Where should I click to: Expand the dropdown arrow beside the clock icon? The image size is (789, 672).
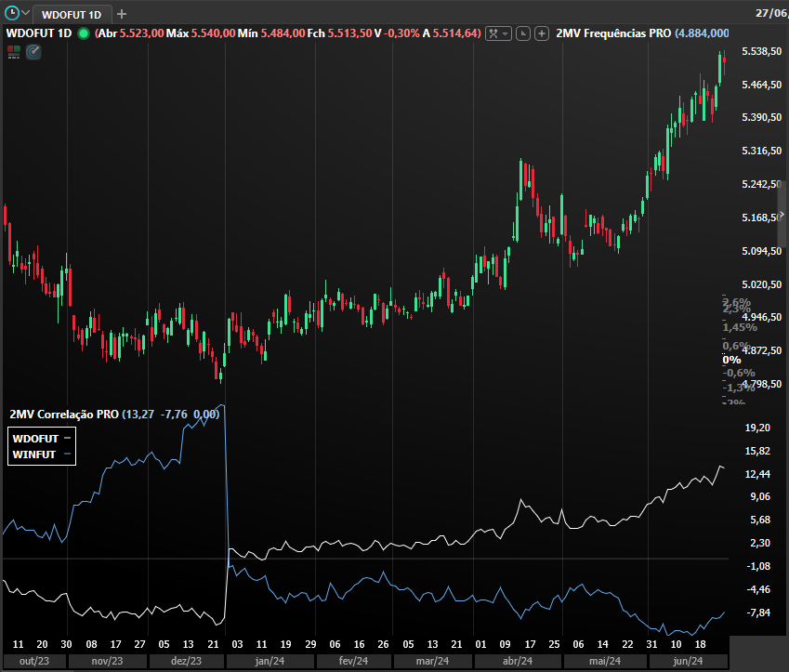click(26, 13)
